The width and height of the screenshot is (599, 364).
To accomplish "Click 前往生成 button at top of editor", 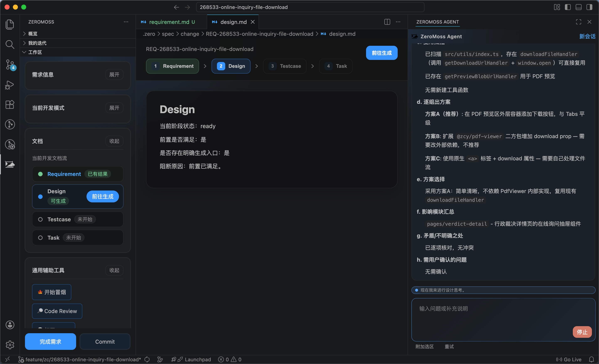I will pos(382,53).
